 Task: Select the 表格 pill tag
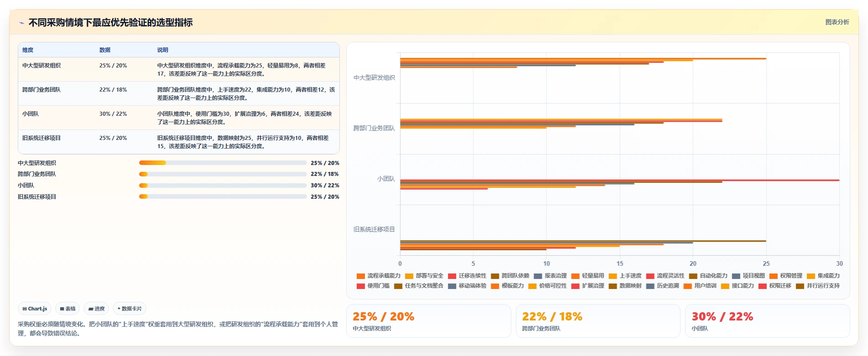click(68, 309)
